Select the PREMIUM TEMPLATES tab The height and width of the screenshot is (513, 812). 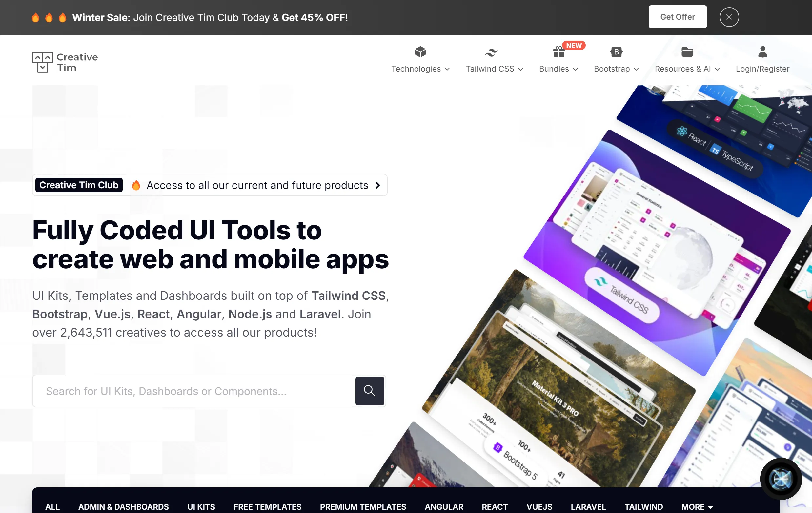point(363,506)
